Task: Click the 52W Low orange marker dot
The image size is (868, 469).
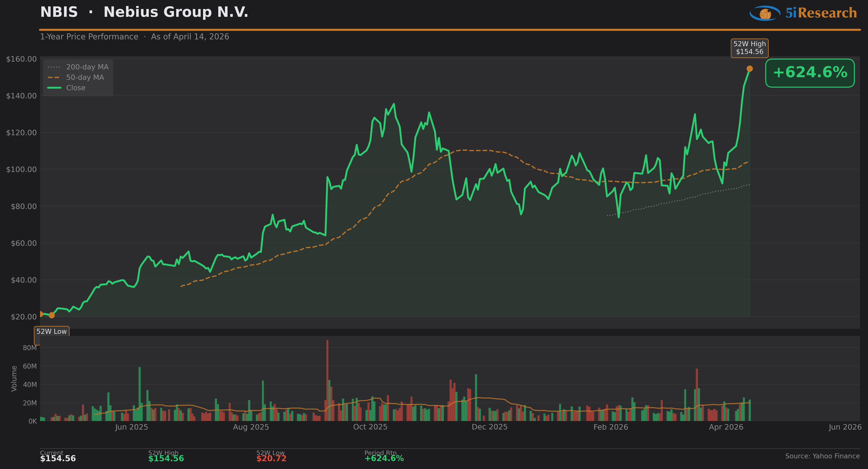Action: [x=51, y=315]
